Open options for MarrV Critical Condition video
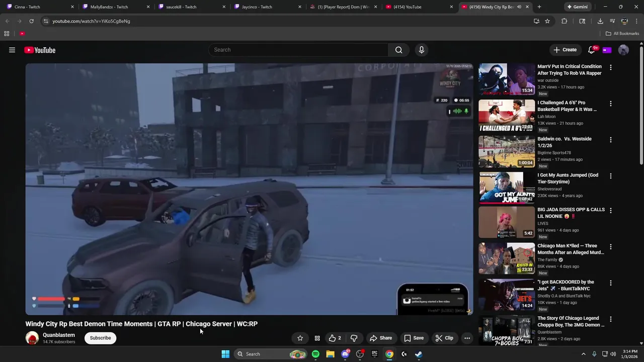Screen dimensions: 644x362 click(x=611, y=67)
